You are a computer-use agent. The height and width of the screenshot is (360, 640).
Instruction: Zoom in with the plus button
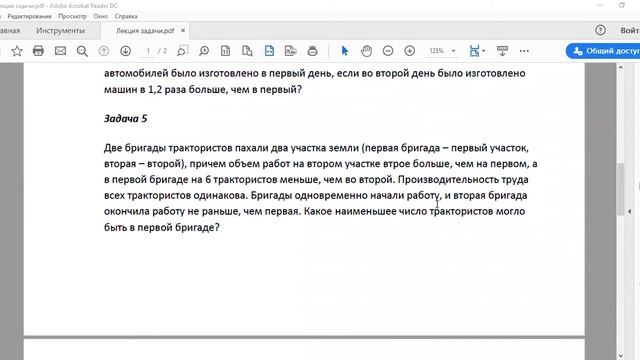pos(409,51)
